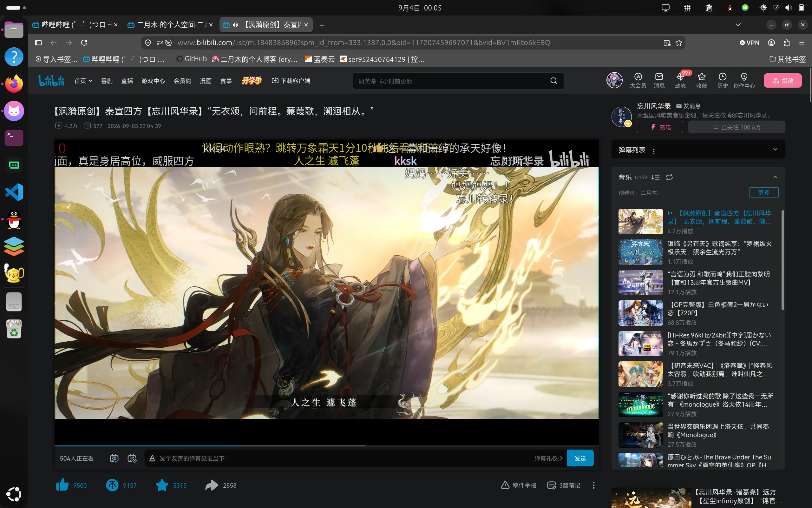This screenshot has height=508, width=812.
Task: Favorite the video with the star icon
Action: tap(162, 485)
